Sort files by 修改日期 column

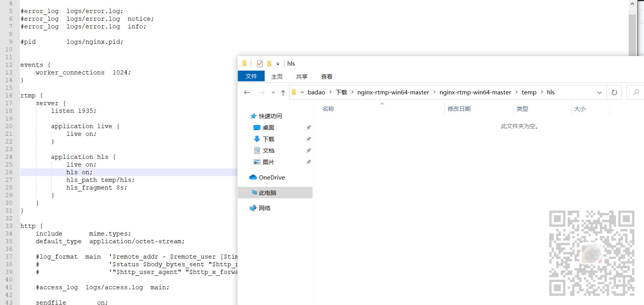click(x=459, y=109)
